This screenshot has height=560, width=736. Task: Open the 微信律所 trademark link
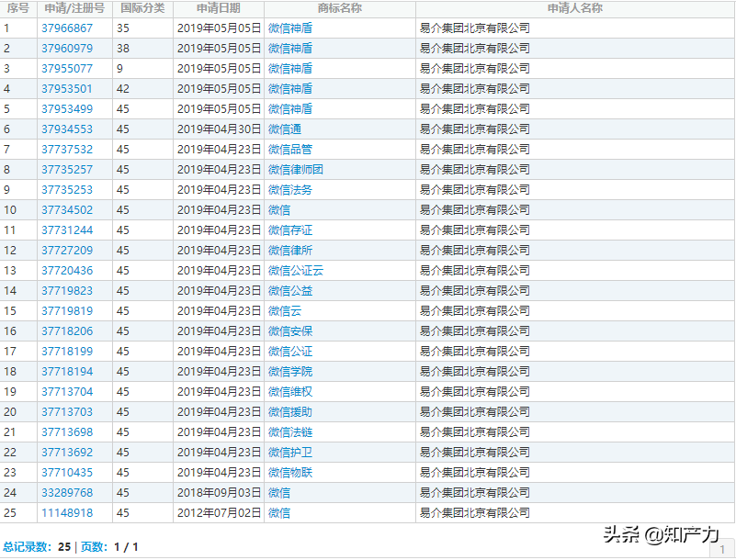[290, 250]
